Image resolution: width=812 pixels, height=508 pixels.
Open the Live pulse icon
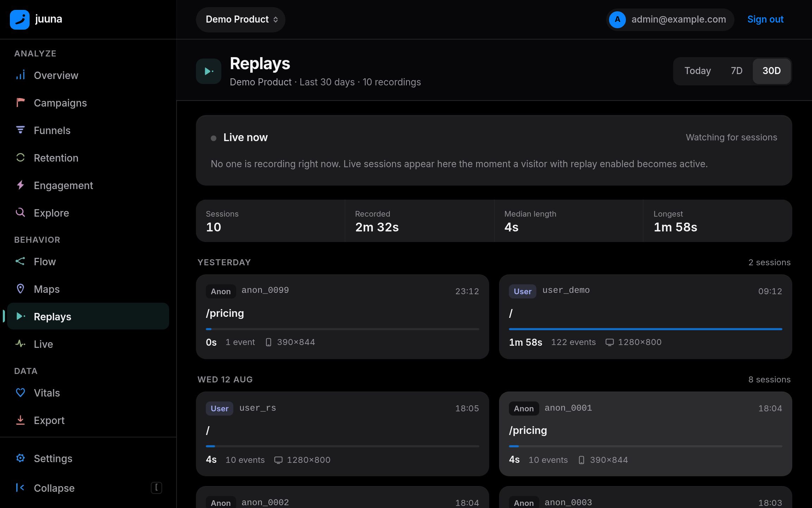pyautogui.click(x=20, y=344)
